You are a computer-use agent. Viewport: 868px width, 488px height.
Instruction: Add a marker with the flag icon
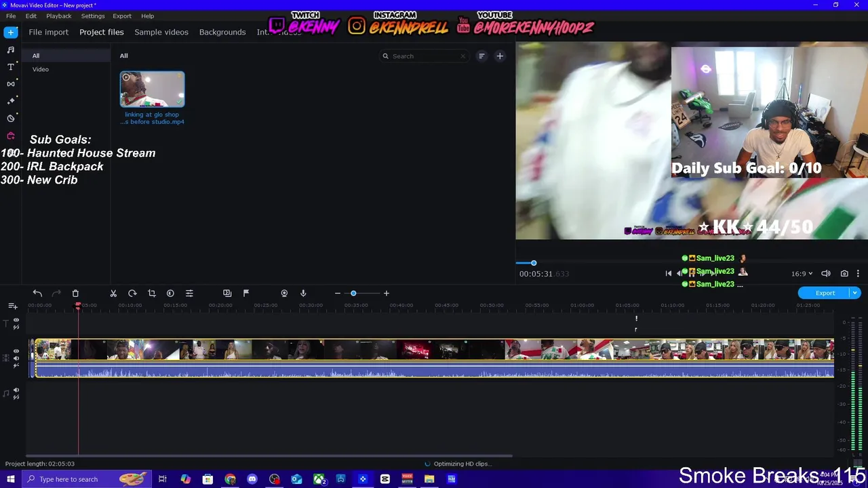coord(246,293)
